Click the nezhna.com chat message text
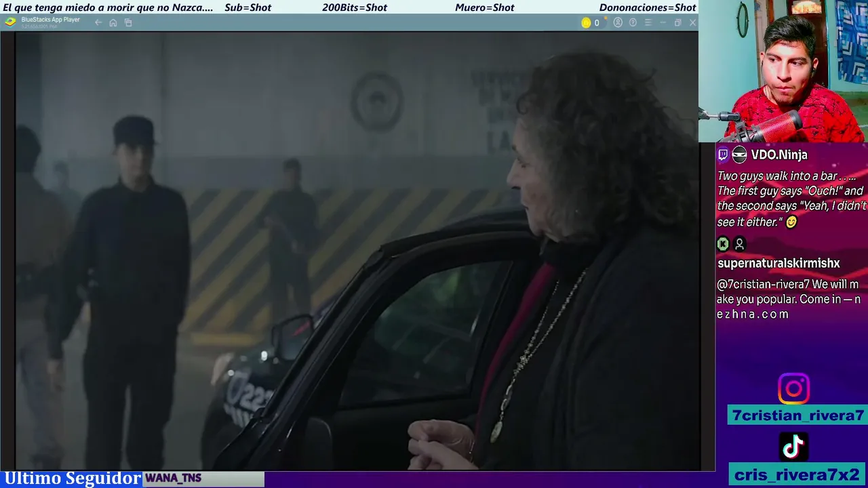The height and width of the screenshot is (488, 868). tap(788, 299)
